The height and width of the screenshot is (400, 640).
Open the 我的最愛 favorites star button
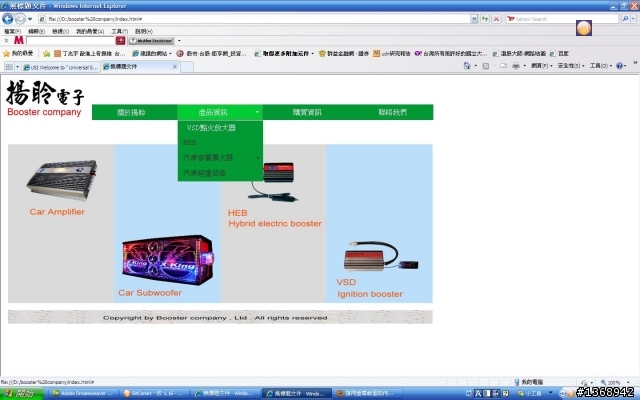tap(18, 53)
